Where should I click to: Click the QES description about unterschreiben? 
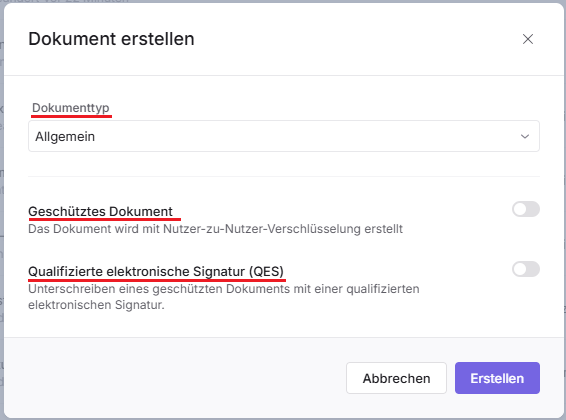click(x=224, y=297)
